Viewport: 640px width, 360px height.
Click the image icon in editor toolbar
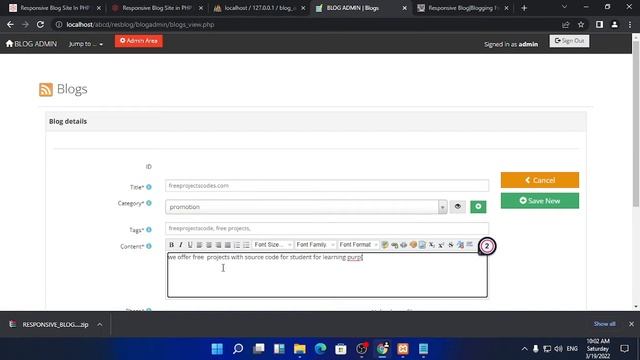pyautogui.click(x=422, y=244)
